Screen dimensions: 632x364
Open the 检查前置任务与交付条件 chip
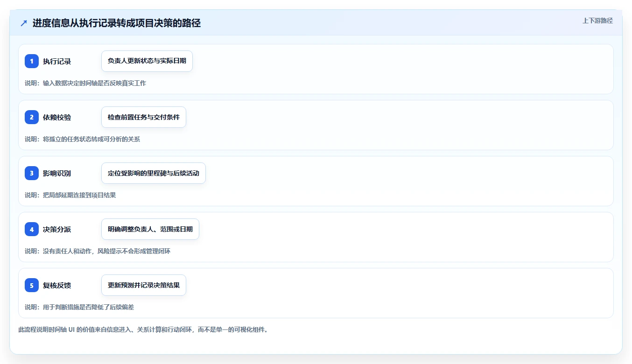pos(144,117)
